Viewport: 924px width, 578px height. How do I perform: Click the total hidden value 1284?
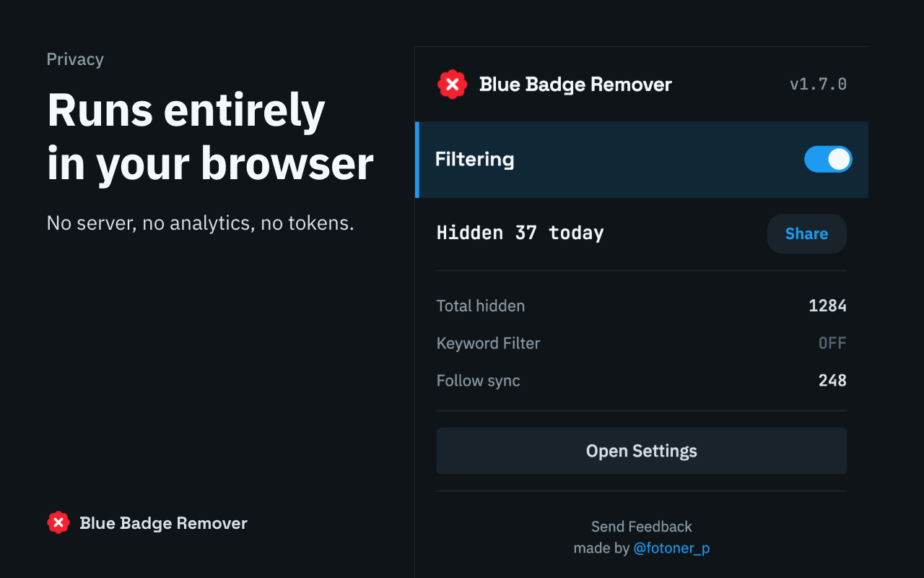[827, 306]
